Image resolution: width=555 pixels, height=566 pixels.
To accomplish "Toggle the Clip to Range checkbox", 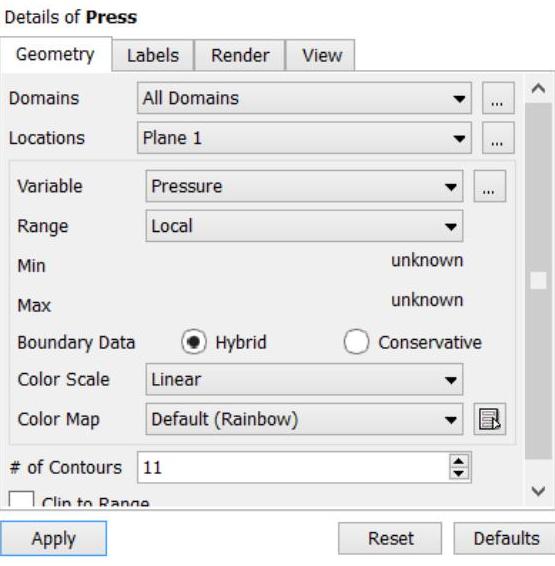I will click(21, 499).
